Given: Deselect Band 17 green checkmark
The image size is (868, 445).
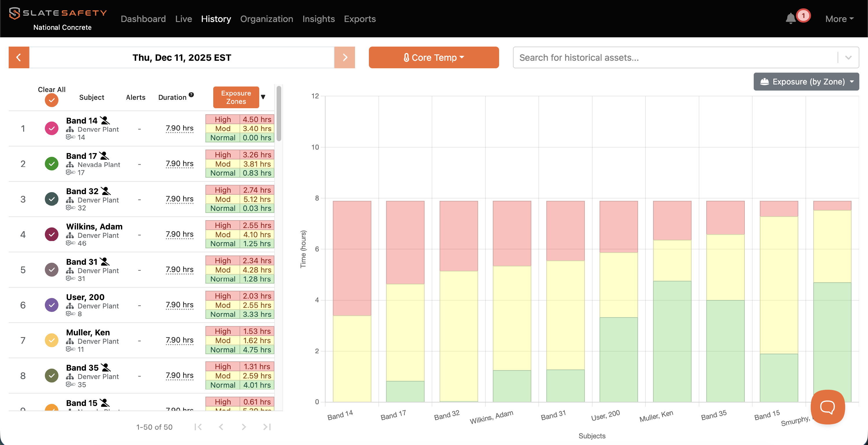Looking at the screenshot, I should click(x=52, y=164).
